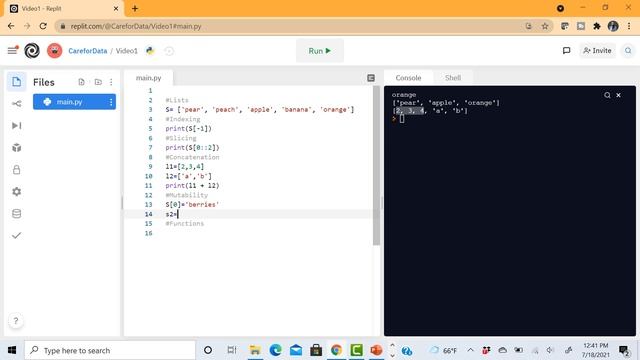Clear the console with the X icon

[618, 95]
